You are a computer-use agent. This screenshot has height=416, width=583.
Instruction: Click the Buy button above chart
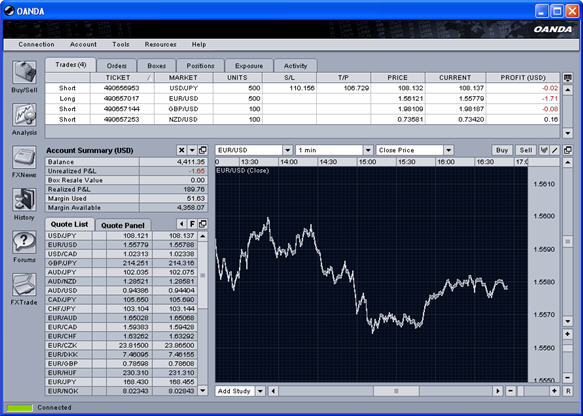(x=502, y=150)
